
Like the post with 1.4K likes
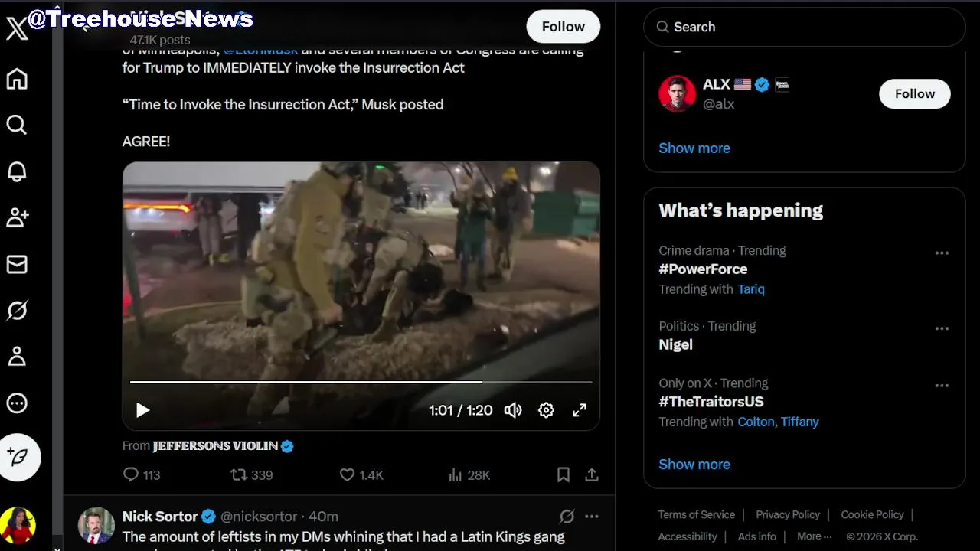coord(348,475)
